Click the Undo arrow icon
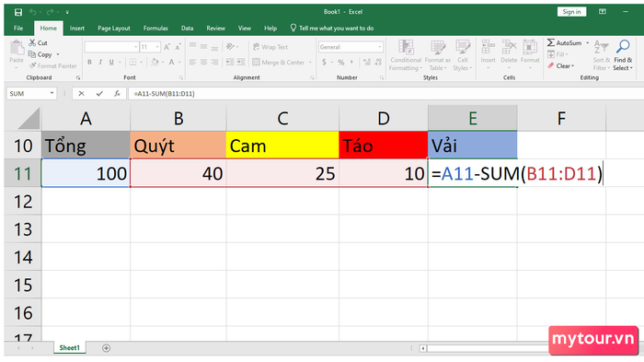The width and height of the screenshot is (644, 362). (x=33, y=12)
